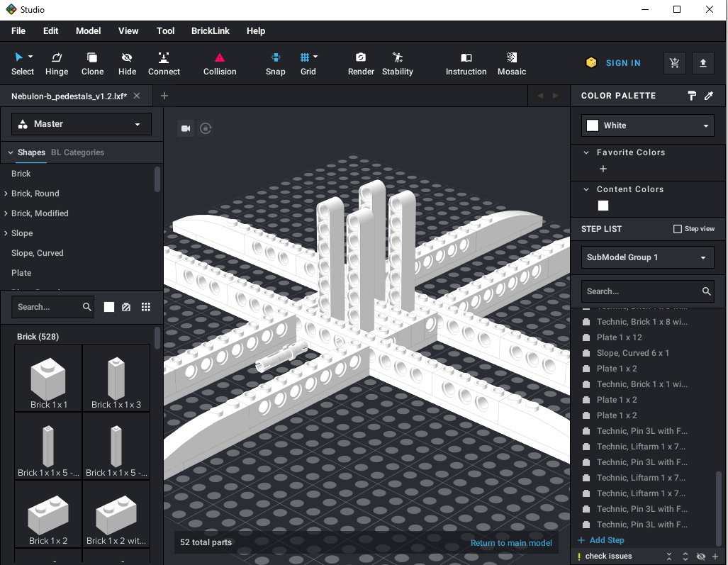Viewport: 728px width, 565px height.
Task: Open the White color dropdown
Action: point(647,125)
